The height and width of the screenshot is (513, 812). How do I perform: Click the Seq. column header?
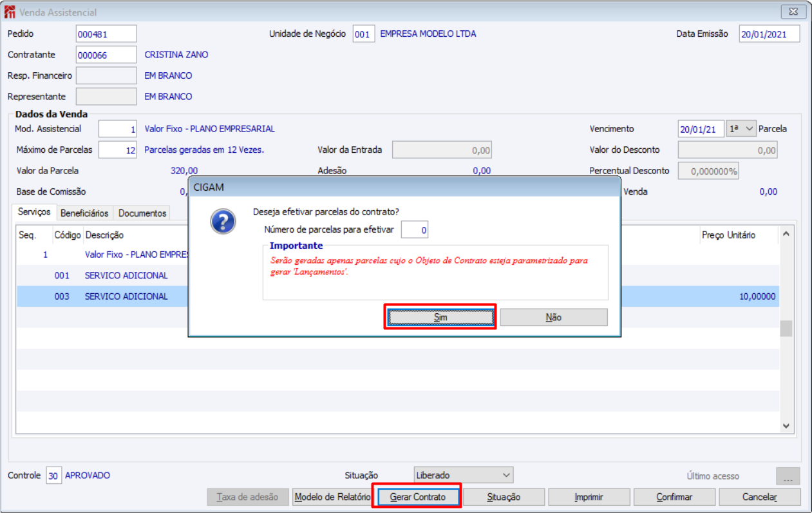click(x=27, y=235)
